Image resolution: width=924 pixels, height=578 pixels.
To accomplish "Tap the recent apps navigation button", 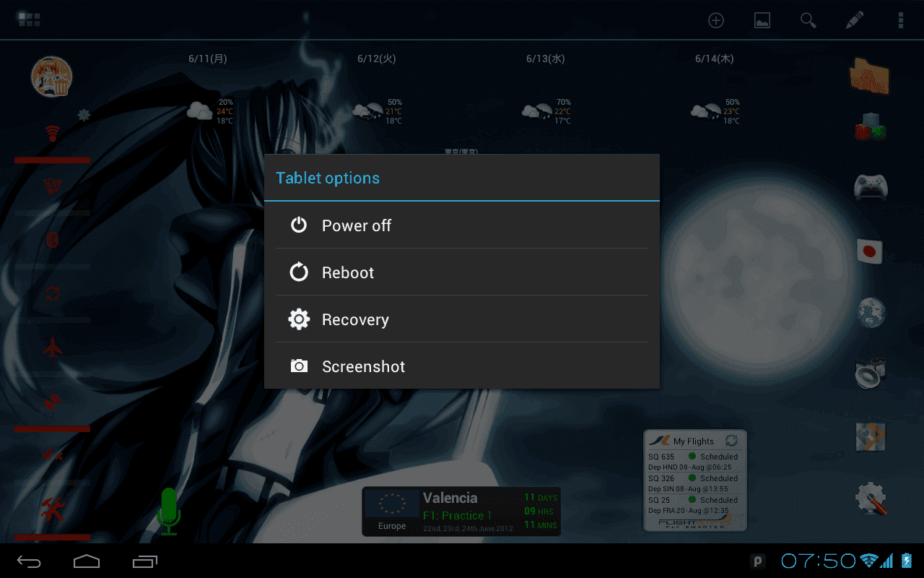I will [145, 561].
